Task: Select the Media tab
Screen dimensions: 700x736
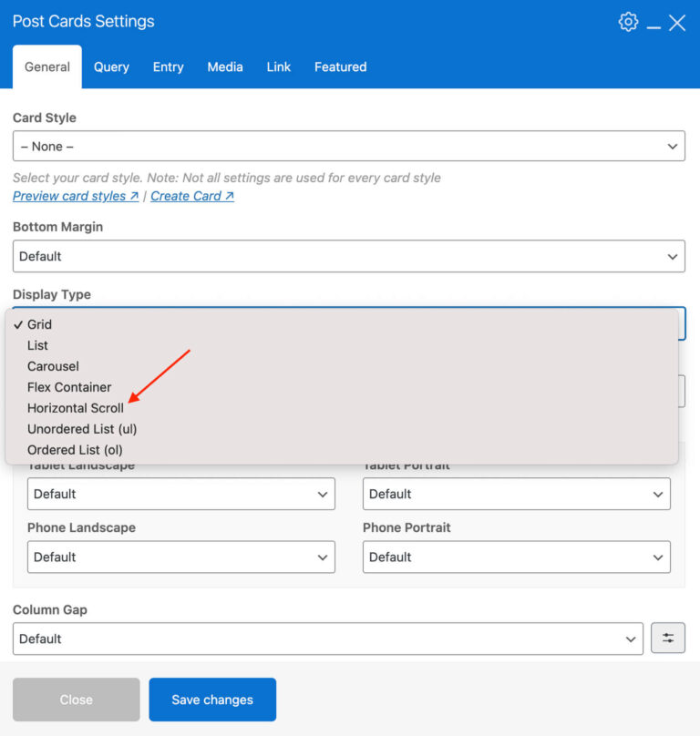Action: 224,66
